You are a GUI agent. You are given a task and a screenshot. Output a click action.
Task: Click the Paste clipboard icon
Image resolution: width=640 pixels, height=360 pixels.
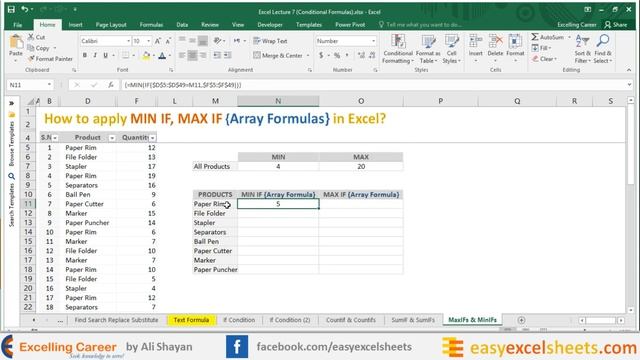[16, 42]
